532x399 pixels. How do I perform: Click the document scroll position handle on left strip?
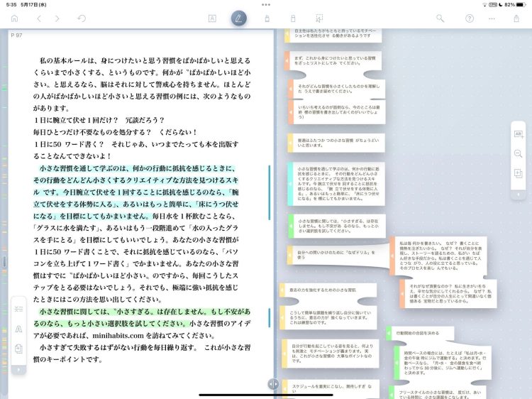pyautogui.click(x=4, y=261)
